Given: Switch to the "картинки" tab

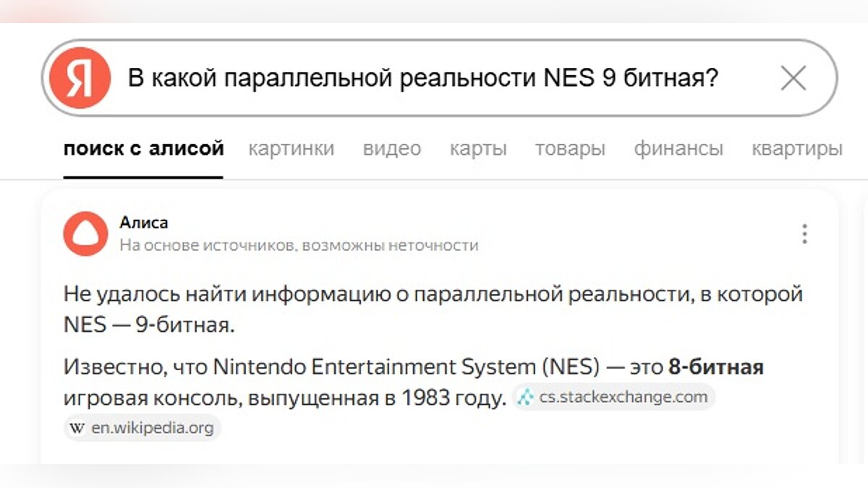Looking at the screenshot, I should (291, 149).
